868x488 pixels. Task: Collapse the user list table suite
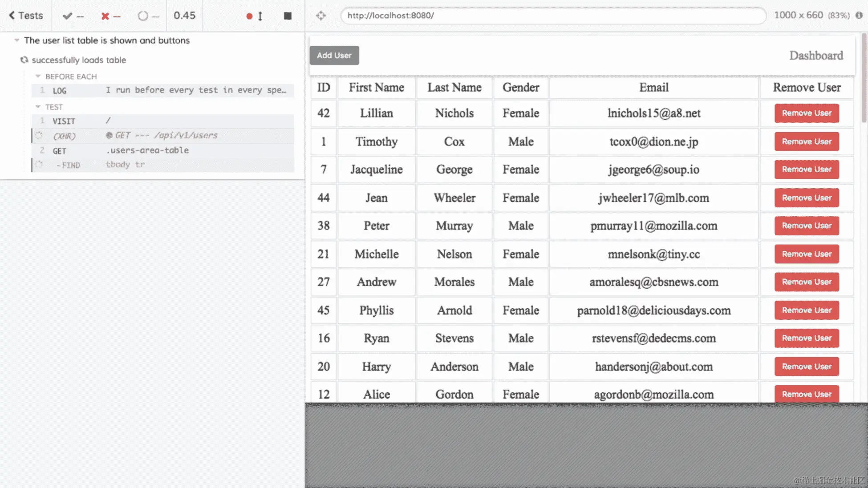coord(17,40)
